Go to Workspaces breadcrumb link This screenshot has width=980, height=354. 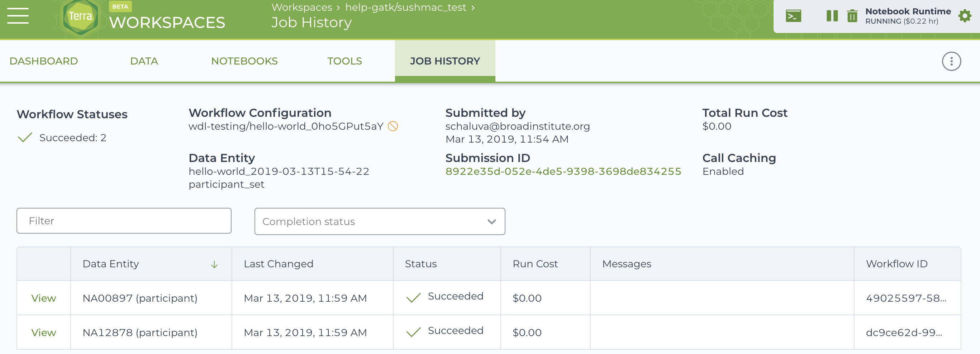[302, 7]
